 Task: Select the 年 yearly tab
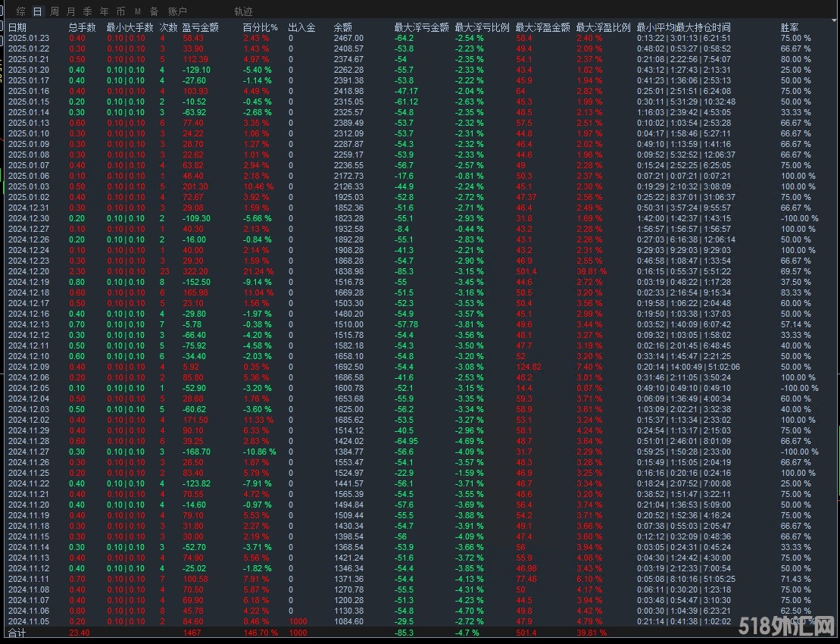(x=105, y=11)
